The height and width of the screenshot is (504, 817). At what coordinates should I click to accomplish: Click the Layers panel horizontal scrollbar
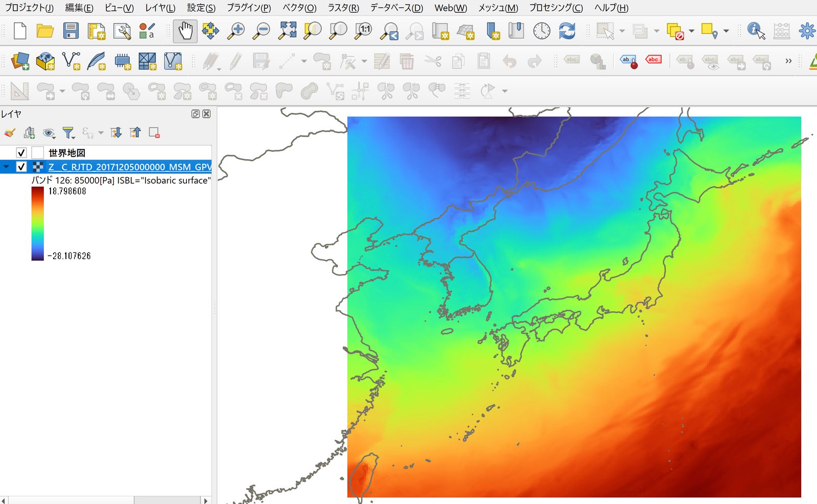coord(71,500)
